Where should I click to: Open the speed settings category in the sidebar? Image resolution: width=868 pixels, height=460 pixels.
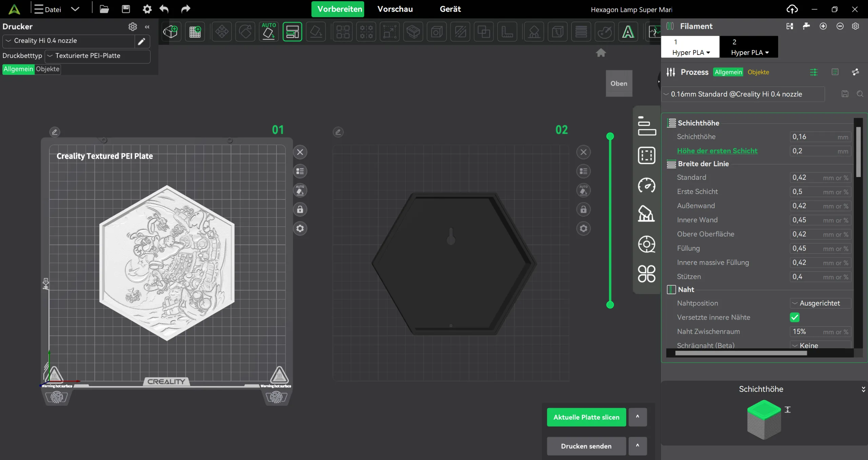[646, 186]
